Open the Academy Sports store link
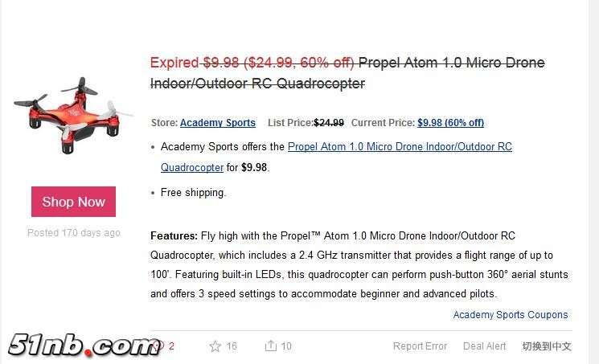Image resolution: width=599 pixels, height=364 pixels. 217,123
